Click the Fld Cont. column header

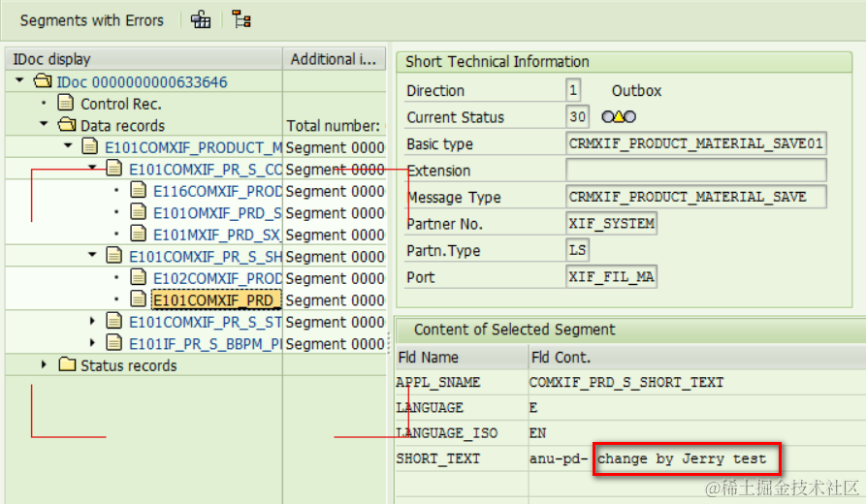[697, 358]
